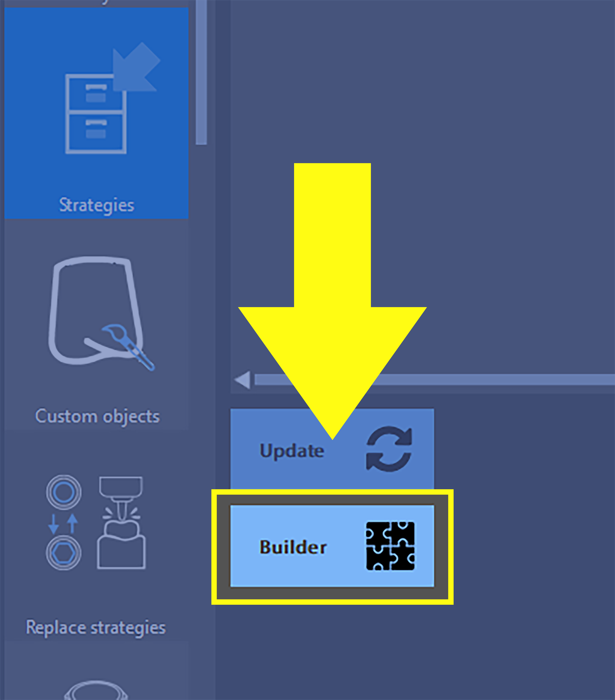Click the hexagon implant circle icon
This screenshot has width=615, height=700.
[x=64, y=553]
